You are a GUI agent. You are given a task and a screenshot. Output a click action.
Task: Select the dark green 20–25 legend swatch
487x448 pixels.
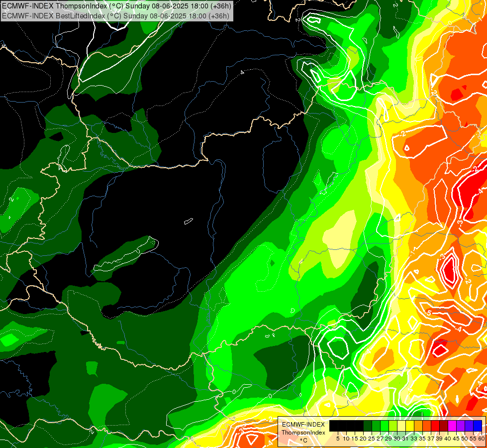[368, 426]
